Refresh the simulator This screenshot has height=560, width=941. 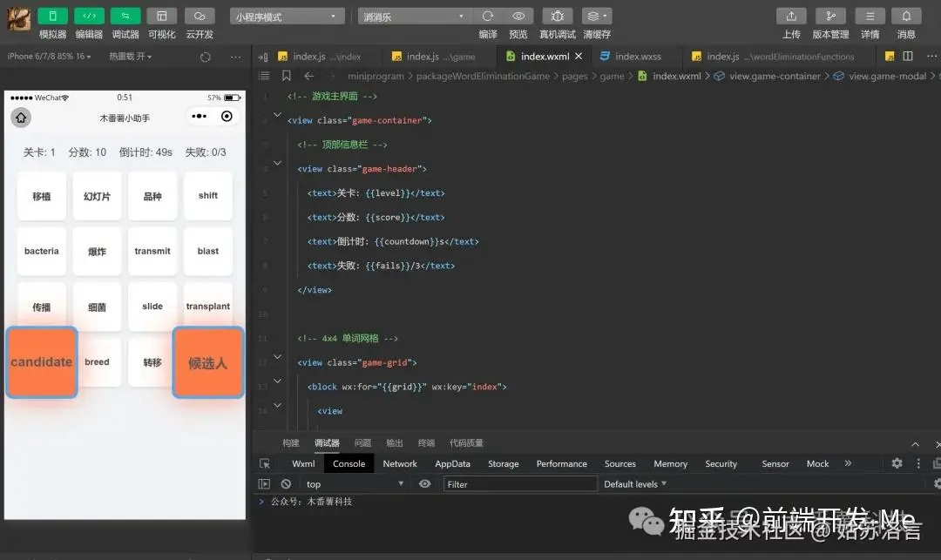[206, 57]
